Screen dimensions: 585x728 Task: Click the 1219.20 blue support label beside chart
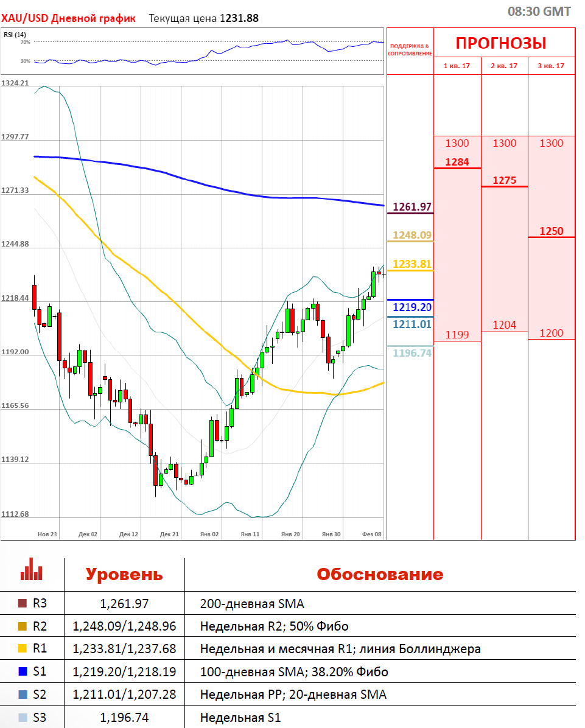412,307
